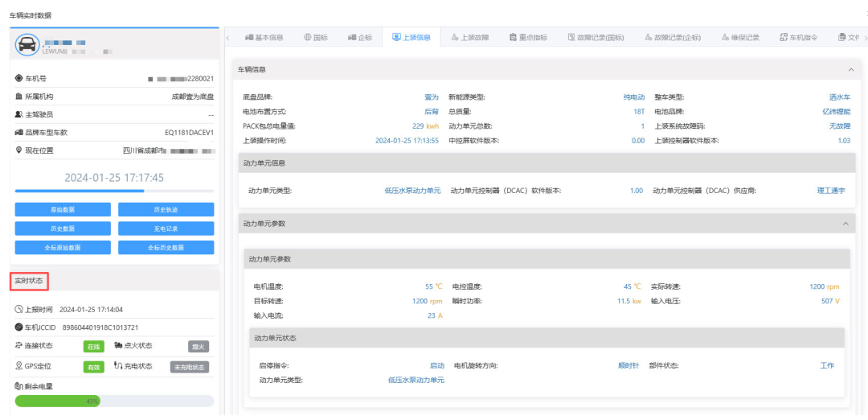Click the 无故障 fault code value
Screen dimensions: 868x420
pyautogui.click(x=840, y=126)
